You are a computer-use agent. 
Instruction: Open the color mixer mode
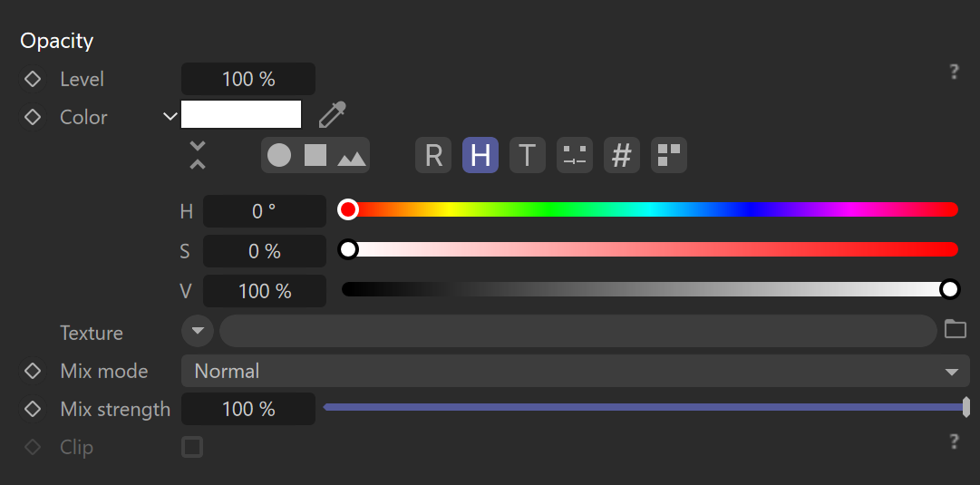575,155
